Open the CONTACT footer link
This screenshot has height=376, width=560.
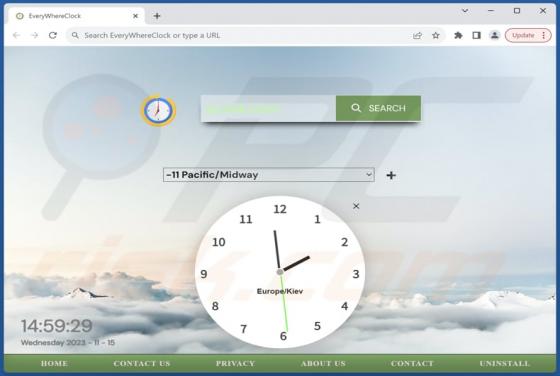[x=412, y=364]
